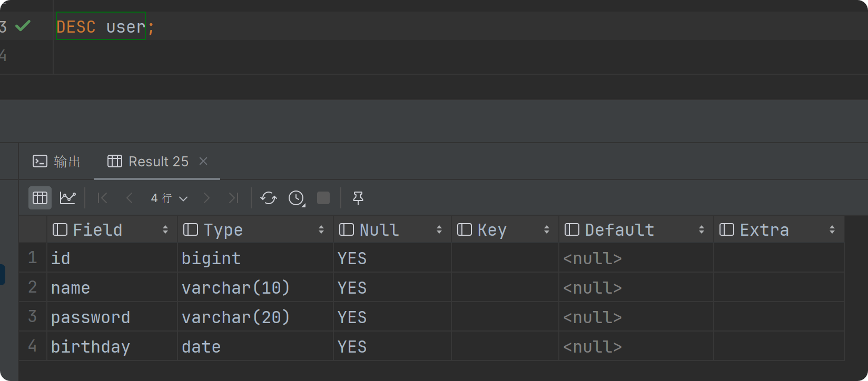Close the Result 25 tab
868x381 pixels.
pyautogui.click(x=203, y=161)
